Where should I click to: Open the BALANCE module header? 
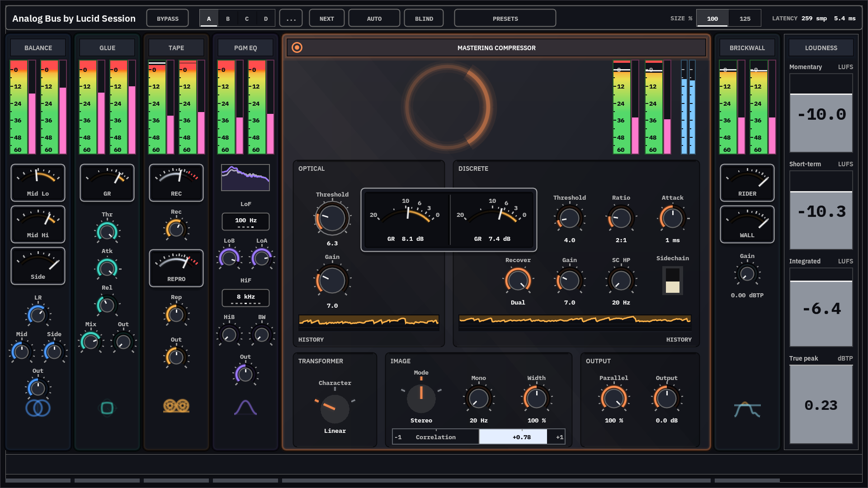[x=38, y=47]
